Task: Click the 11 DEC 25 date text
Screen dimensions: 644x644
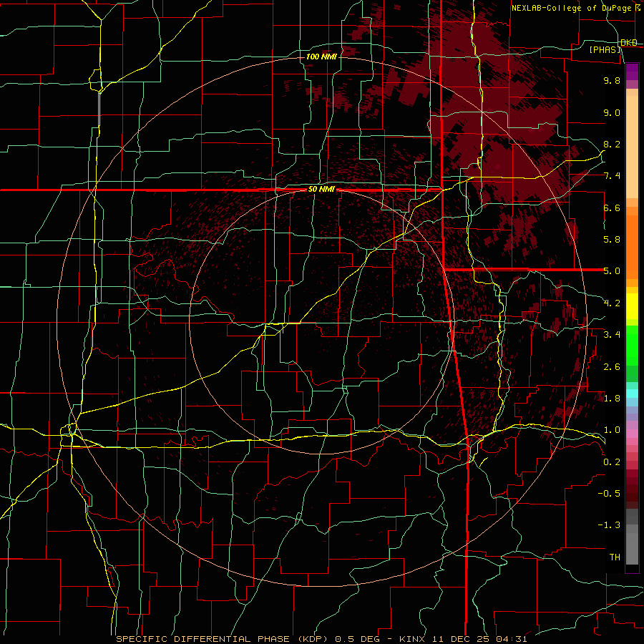Action: click(460, 639)
